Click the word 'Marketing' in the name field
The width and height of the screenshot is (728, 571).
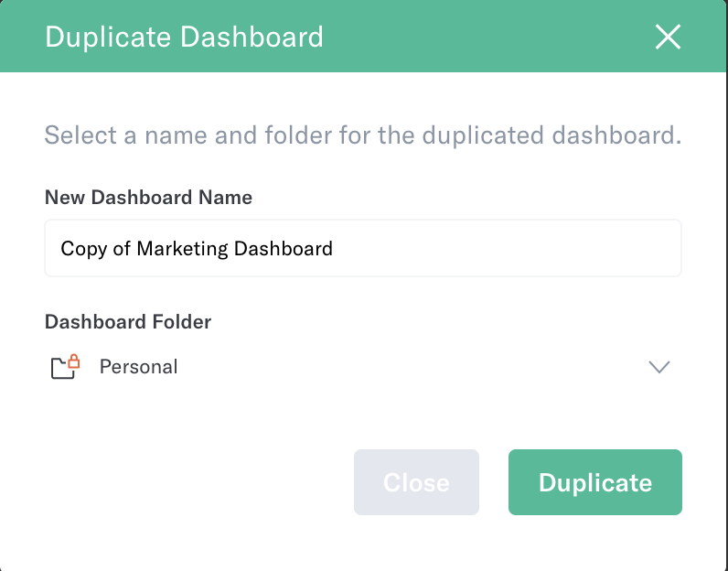183,249
